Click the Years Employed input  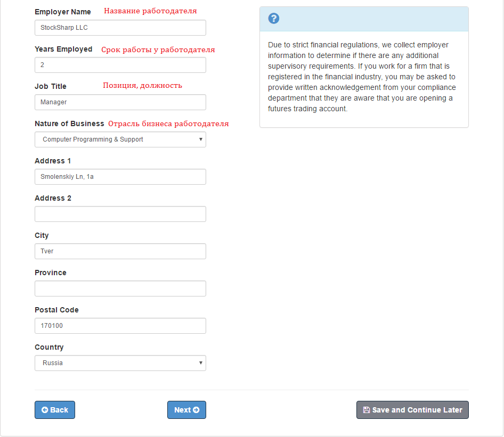(x=120, y=65)
